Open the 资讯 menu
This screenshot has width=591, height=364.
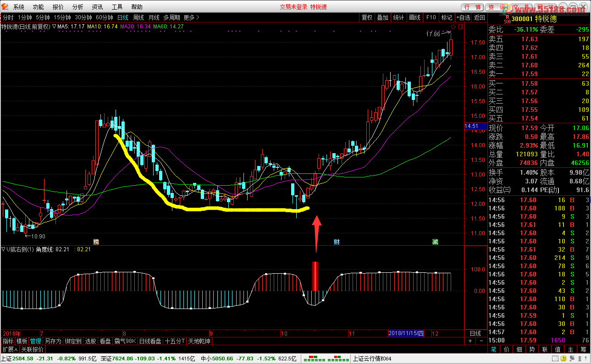click(97, 7)
